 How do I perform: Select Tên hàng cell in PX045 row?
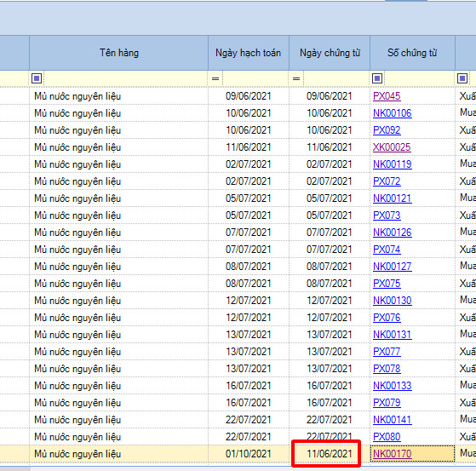pyautogui.click(x=118, y=96)
